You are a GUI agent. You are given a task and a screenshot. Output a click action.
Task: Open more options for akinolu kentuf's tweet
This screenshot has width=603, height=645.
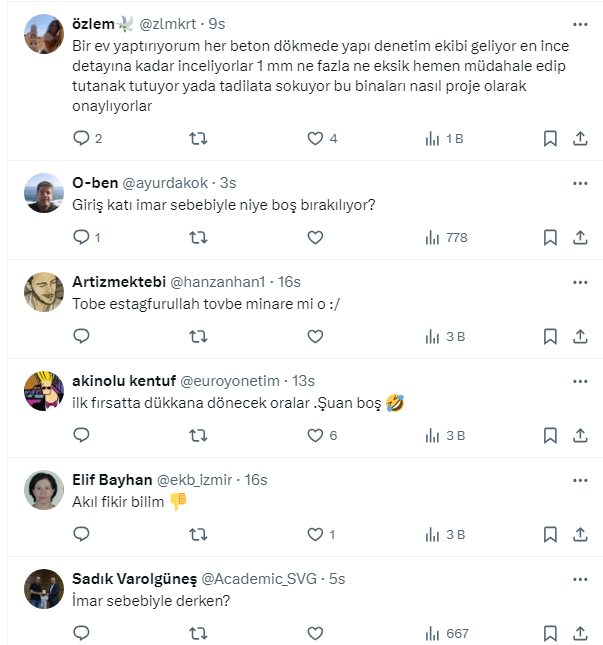point(580,381)
